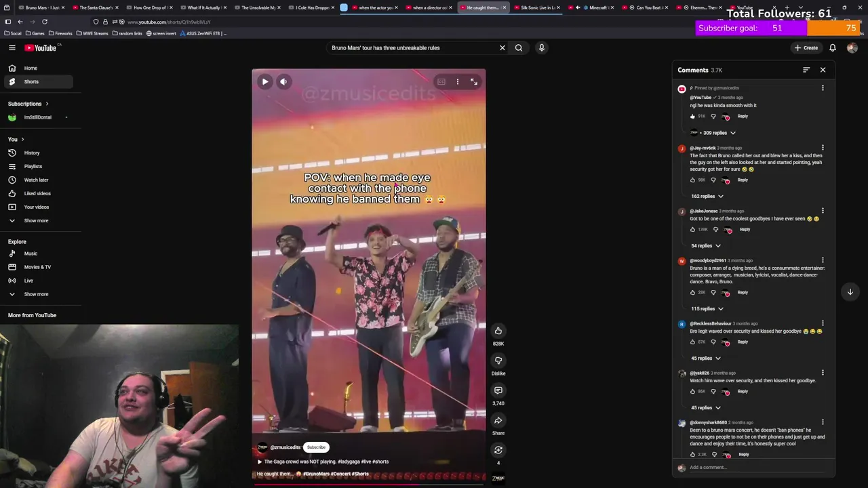Open History in the sidebar
The height and width of the screenshot is (488, 868).
pos(37,152)
